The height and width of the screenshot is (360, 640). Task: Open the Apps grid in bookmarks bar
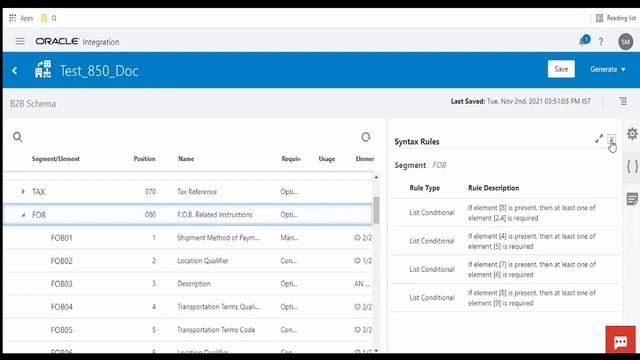point(21,18)
